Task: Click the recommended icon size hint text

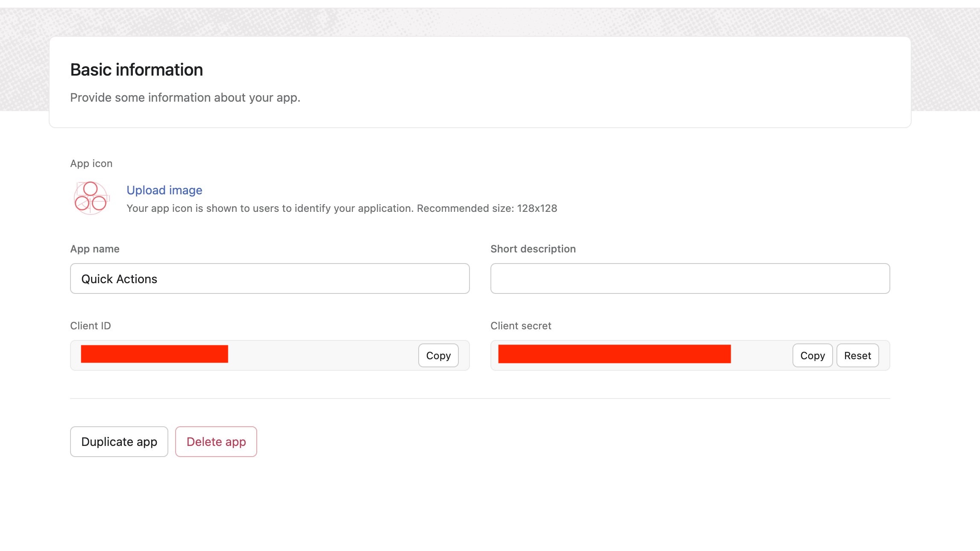Action: click(x=342, y=209)
